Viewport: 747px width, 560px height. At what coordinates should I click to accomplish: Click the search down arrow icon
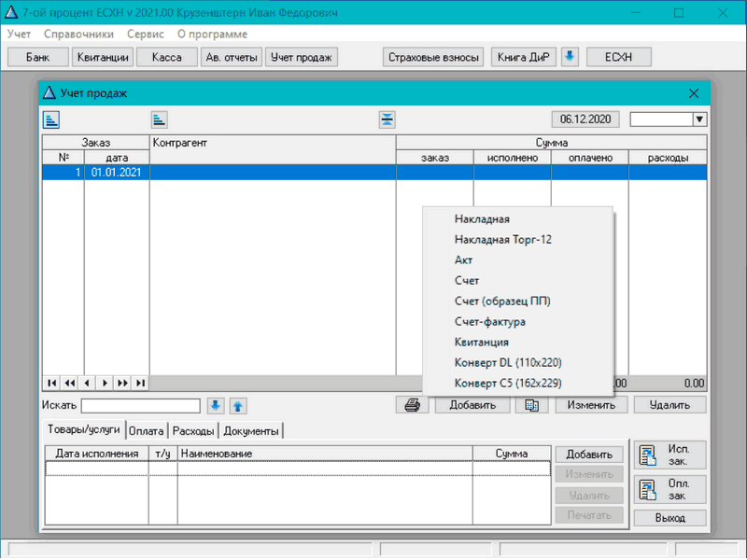tap(216, 405)
